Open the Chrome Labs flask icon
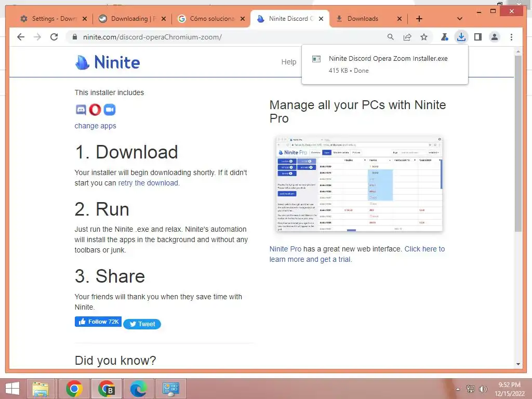This screenshot has height=399, width=532. click(x=445, y=37)
